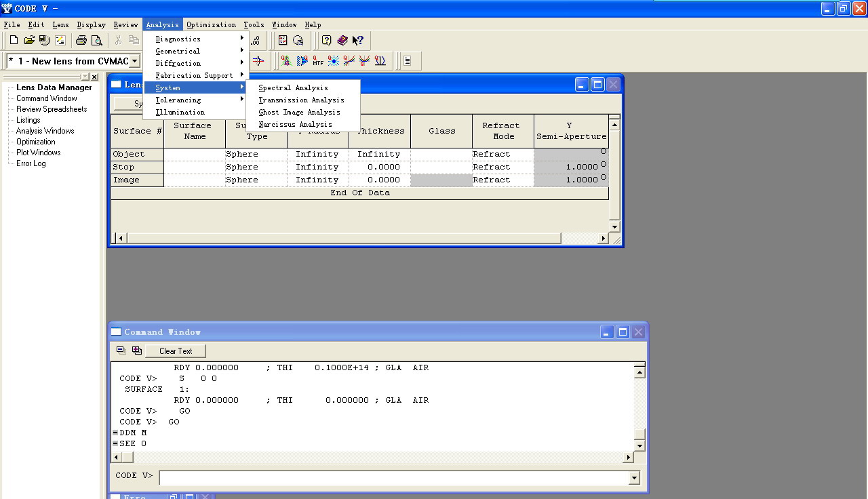Save the lens using disk icon
The height and width of the screenshot is (499, 868).
44,41
